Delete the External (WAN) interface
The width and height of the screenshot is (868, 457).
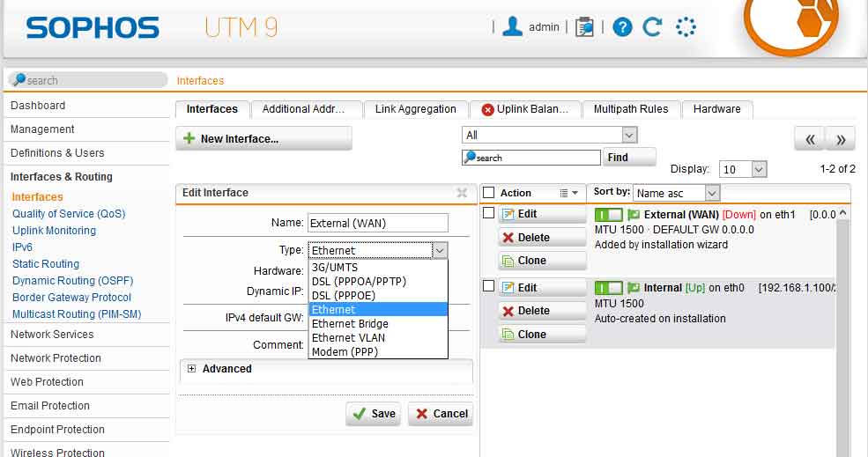pos(542,238)
